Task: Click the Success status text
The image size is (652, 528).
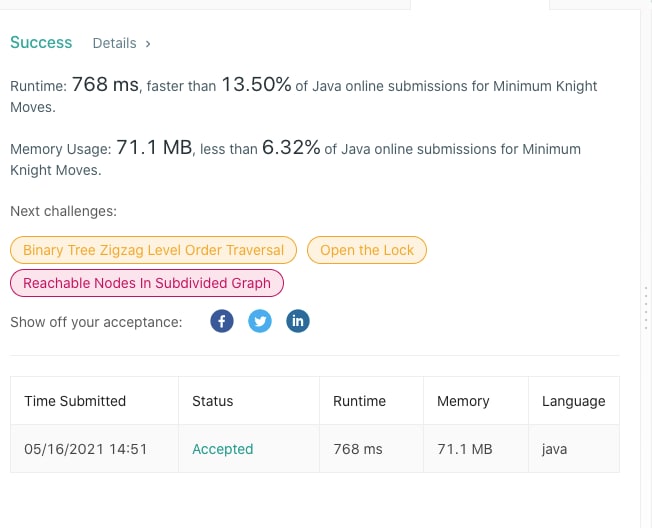Action: tap(41, 42)
